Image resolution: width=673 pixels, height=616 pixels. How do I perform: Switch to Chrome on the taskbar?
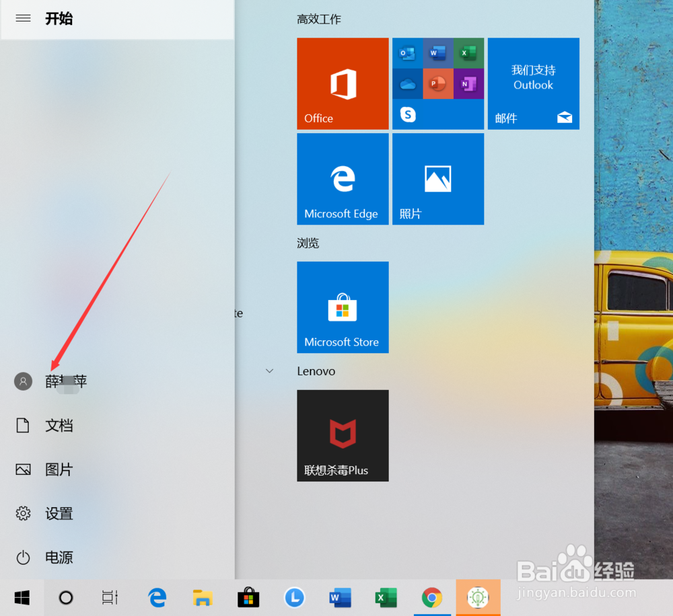coord(432,598)
